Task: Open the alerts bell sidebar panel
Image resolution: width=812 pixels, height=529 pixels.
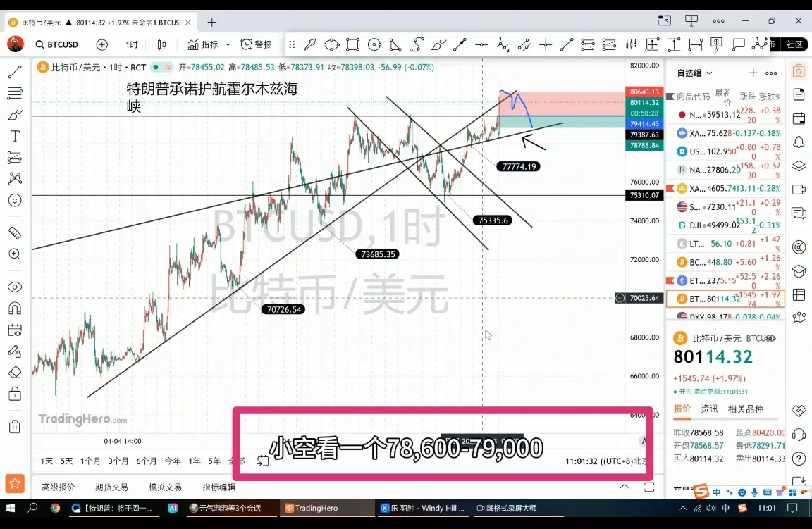Action: click(x=799, y=142)
